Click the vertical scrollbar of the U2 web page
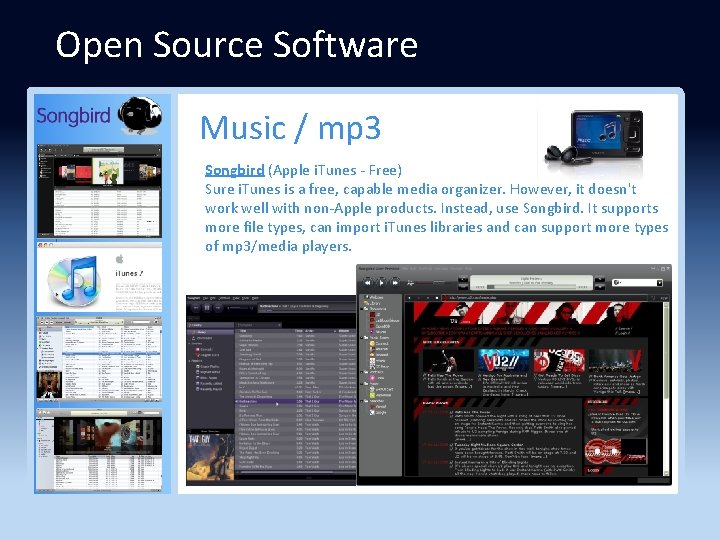 point(666,388)
